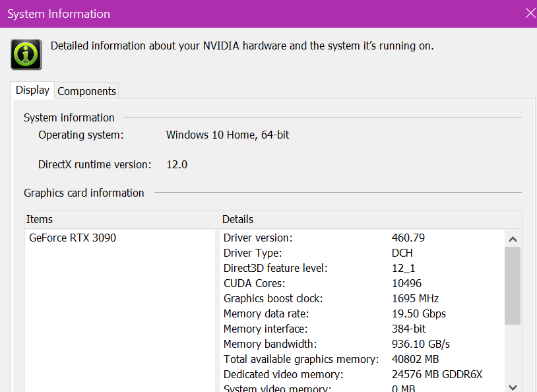This screenshot has width=537, height=392.
Task: Click the DirectX runtime version value 12.0
Action: coord(177,165)
